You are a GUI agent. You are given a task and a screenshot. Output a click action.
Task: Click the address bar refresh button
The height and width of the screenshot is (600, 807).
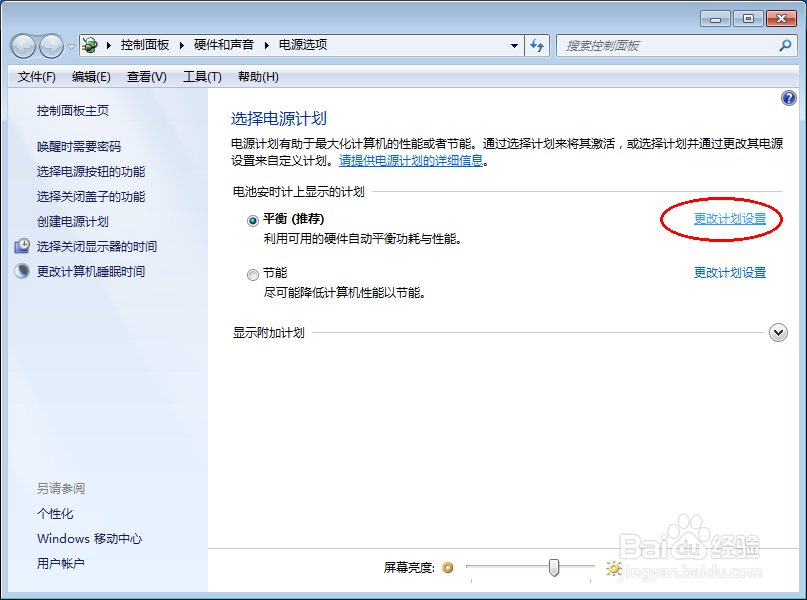click(537, 46)
